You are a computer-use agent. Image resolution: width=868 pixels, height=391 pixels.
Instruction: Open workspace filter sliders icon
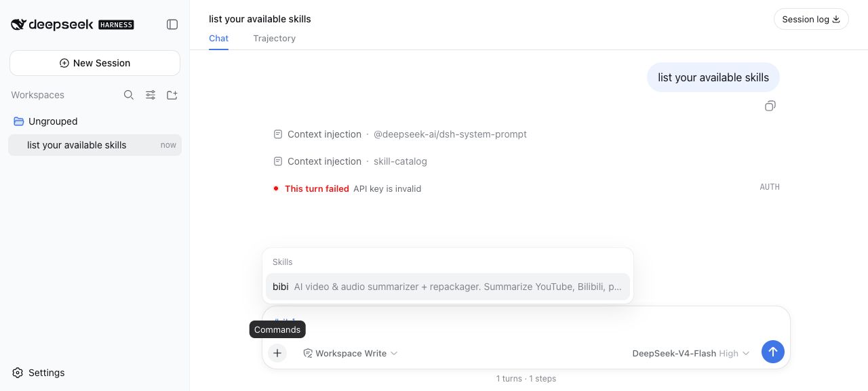pos(151,95)
